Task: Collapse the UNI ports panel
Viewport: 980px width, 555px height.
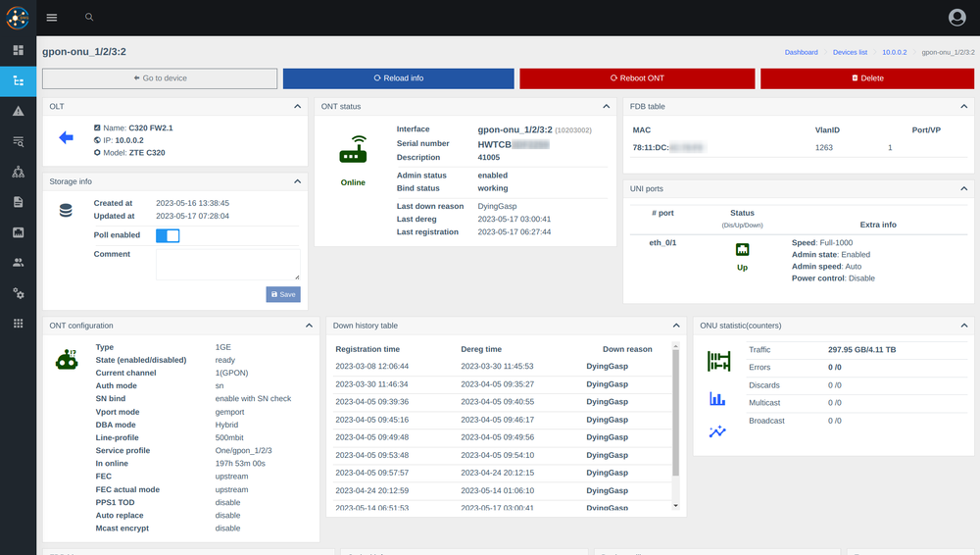Action: (x=963, y=188)
